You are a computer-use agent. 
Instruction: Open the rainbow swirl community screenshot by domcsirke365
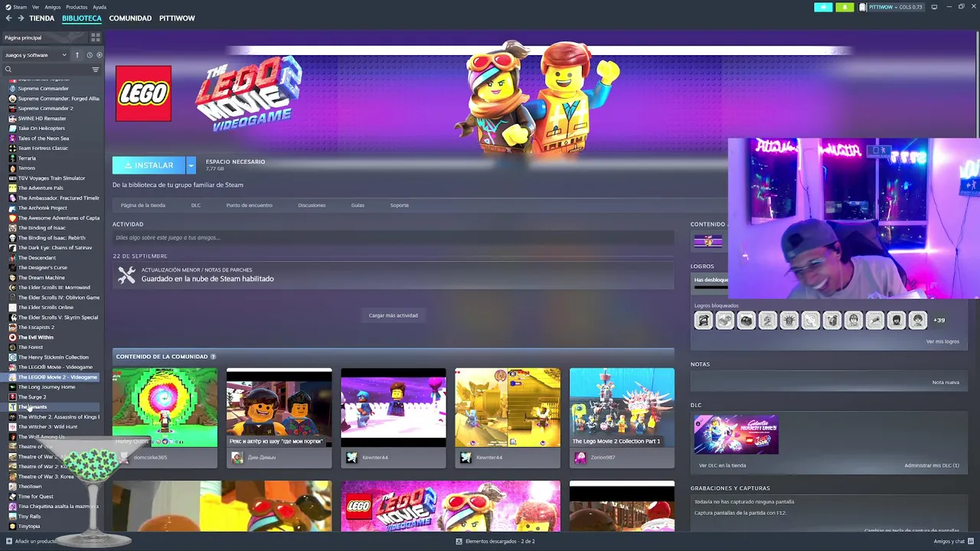[165, 408]
